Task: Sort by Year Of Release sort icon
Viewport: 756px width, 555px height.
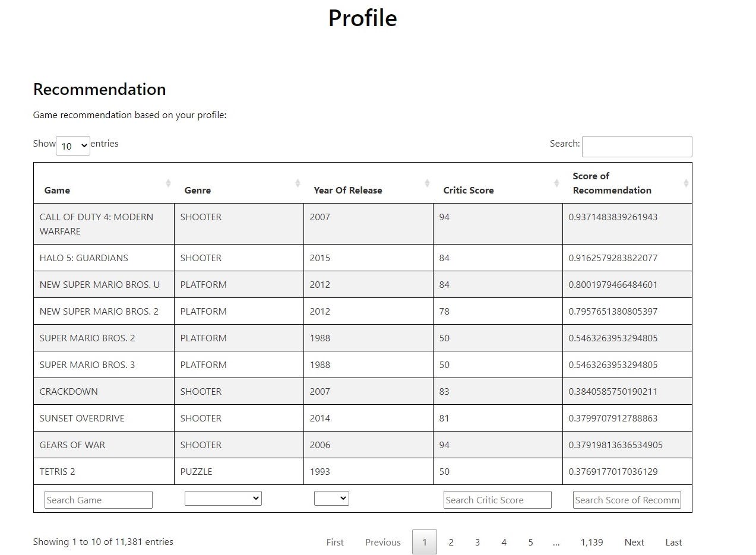Action: click(x=427, y=183)
